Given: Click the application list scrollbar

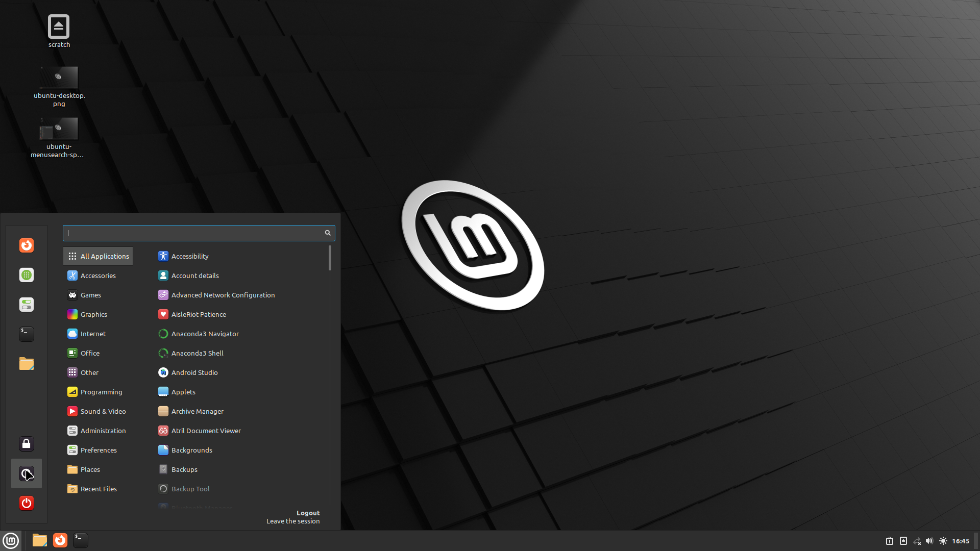Looking at the screenshot, I should point(330,258).
